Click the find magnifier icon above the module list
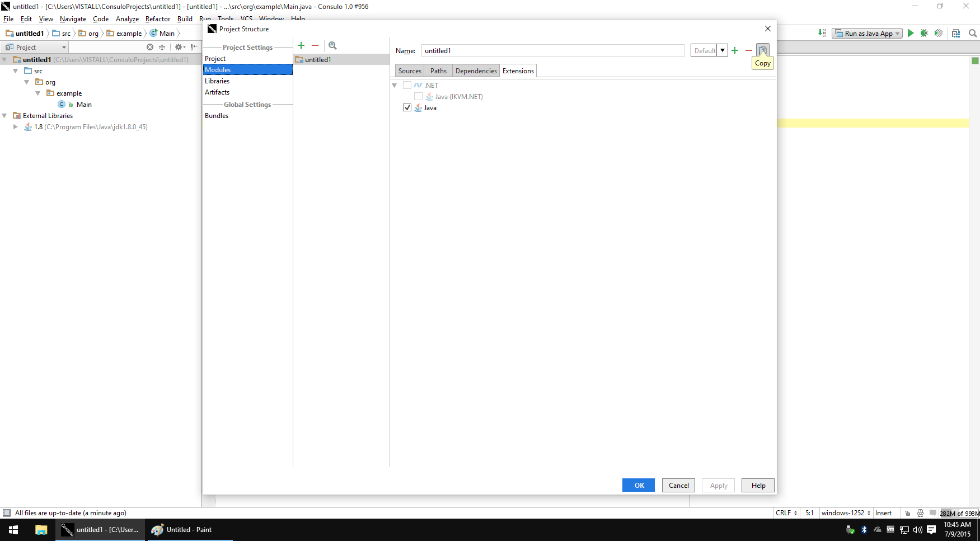Viewport: 980px width, 541px height. tap(332, 45)
